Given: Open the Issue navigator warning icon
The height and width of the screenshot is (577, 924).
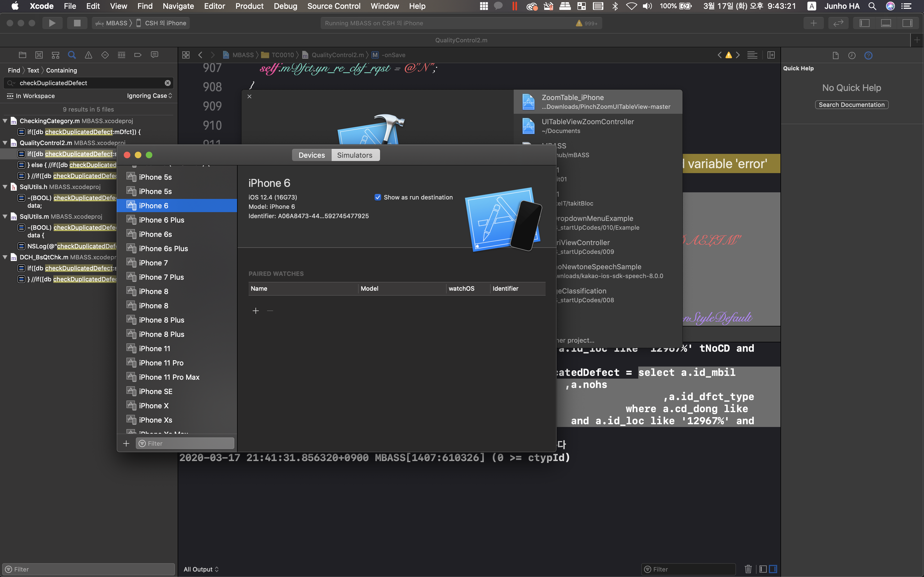Looking at the screenshot, I should point(88,55).
